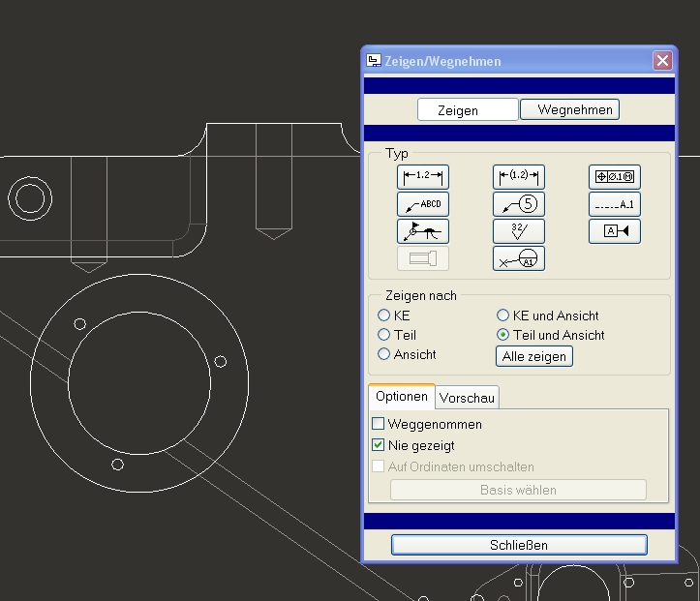Viewport: 700px width, 601px height.
Task: Click the Zeigen/Wegnehmen dialog title icon
Action: 373,61
